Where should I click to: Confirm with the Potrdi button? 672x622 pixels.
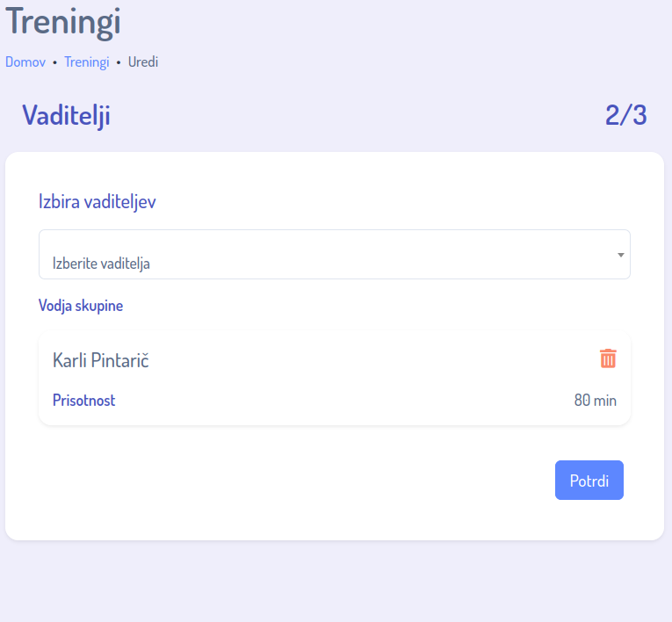[589, 481]
